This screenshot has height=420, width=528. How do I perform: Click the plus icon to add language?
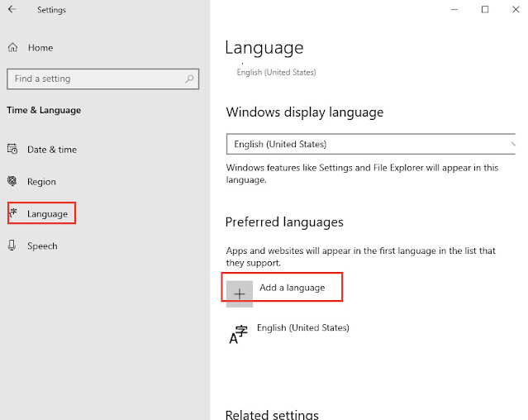[x=240, y=294]
